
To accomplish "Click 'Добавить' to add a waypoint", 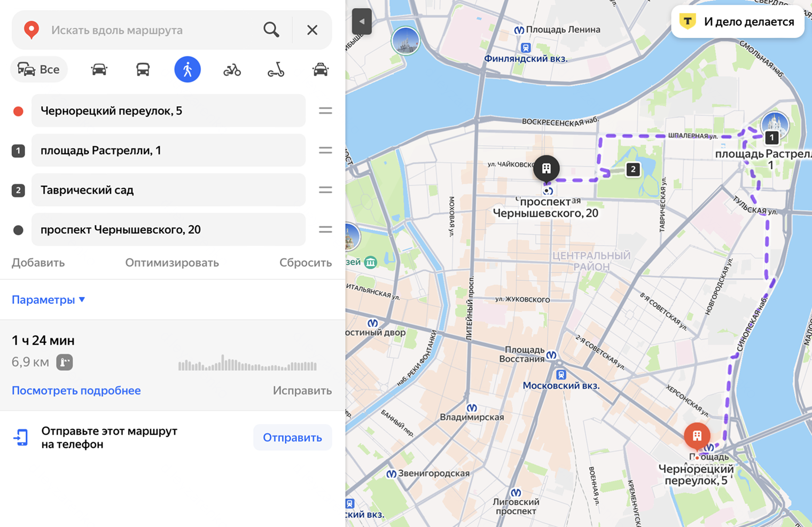I will (x=38, y=263).
